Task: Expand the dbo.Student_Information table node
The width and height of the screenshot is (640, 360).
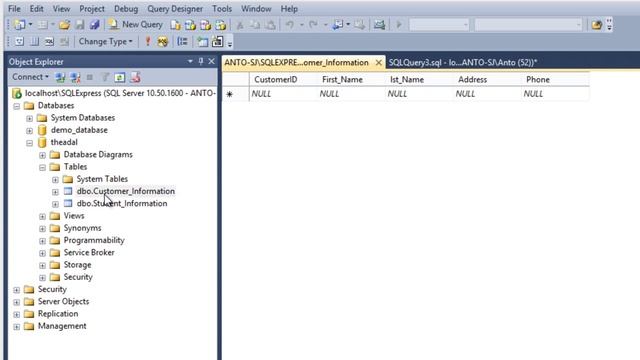Action: click(56, 204)
